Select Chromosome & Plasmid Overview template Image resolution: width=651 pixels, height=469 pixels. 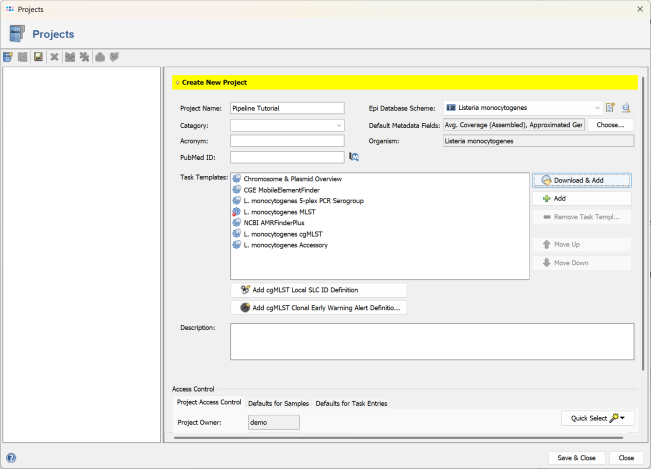tap(292, 179)
